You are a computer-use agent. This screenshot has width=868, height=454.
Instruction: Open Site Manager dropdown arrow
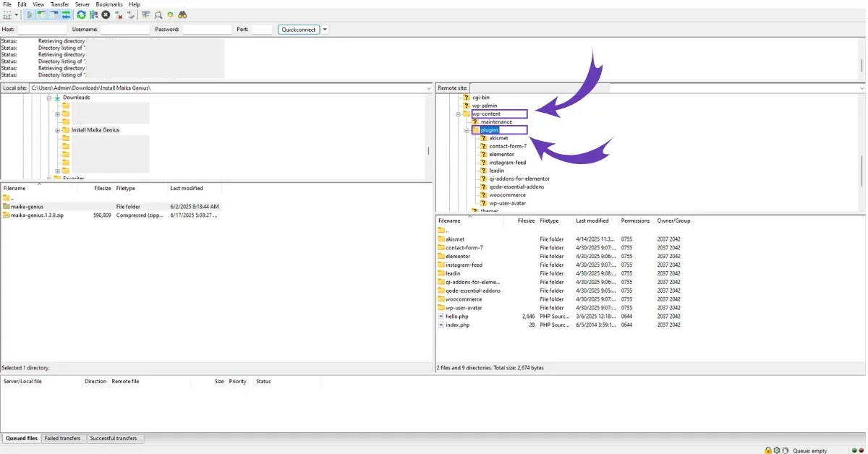[x=17, y=14]
